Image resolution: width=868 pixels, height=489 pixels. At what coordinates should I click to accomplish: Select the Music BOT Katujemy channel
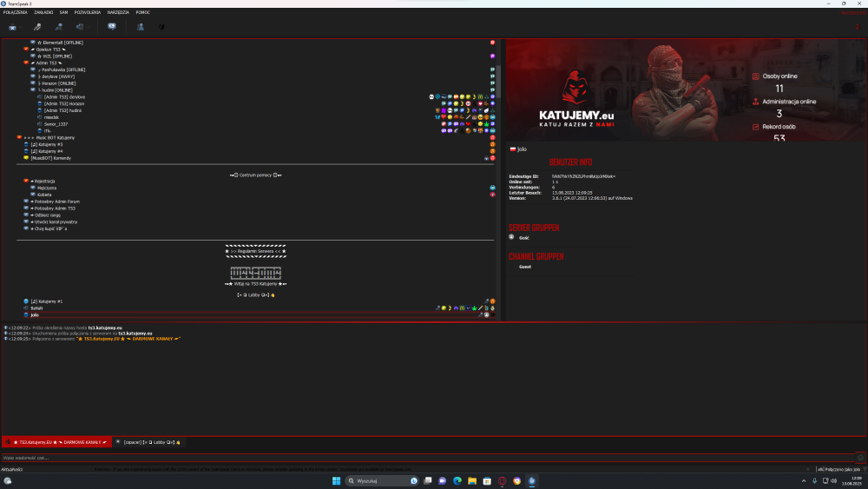coord(56,137)
